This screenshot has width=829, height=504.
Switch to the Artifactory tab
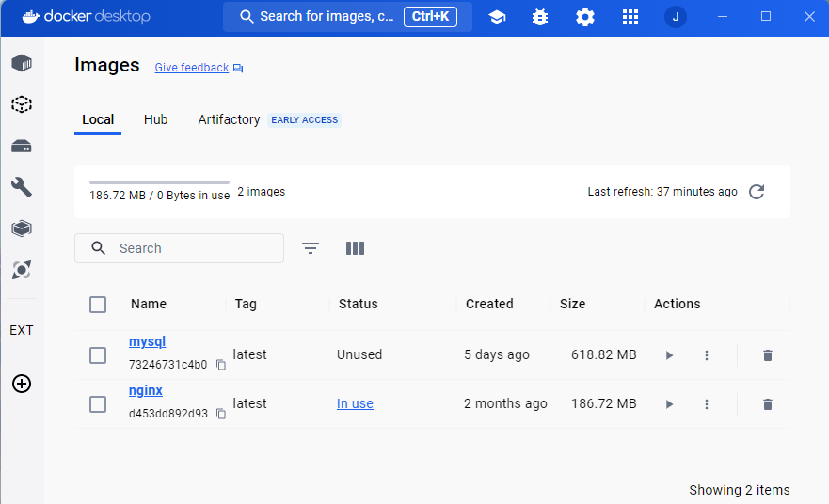point(229,120)
